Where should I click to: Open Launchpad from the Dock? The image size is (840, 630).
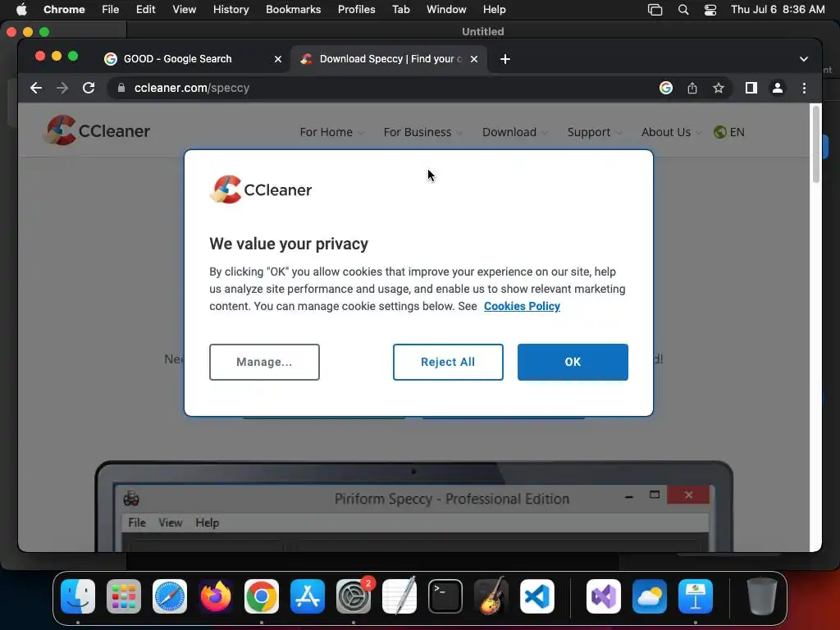coord(124,596)
